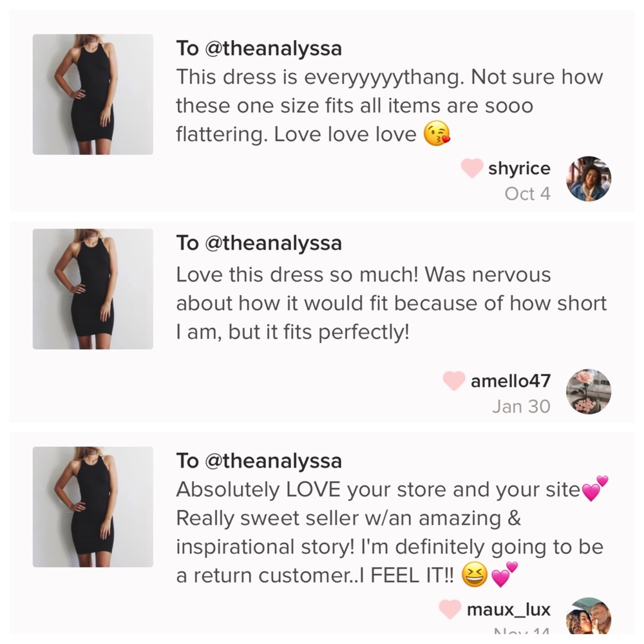This screenshot has width=644, height=644.
Task: Click the pink hearts emoji after 'your site'
Action: pos(595,488)
